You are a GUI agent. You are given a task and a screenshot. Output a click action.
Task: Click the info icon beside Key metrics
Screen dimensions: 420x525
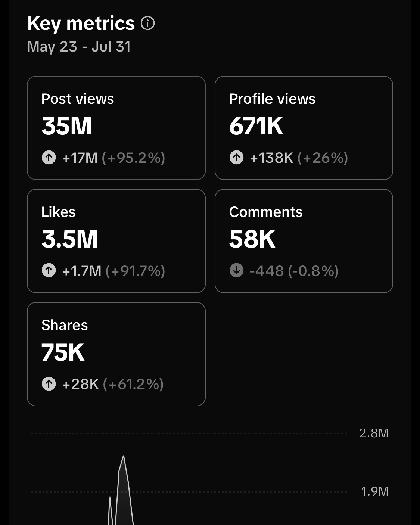point(147,23)
